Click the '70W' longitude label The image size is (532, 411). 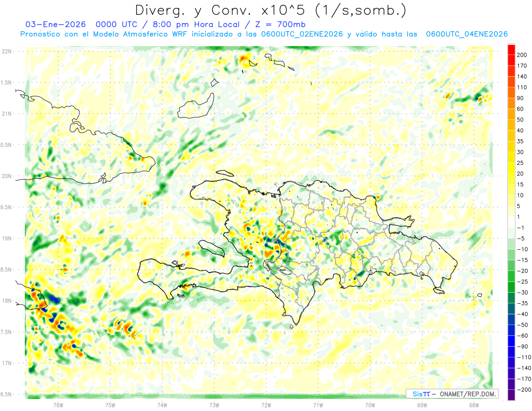[x=370, y=404]
